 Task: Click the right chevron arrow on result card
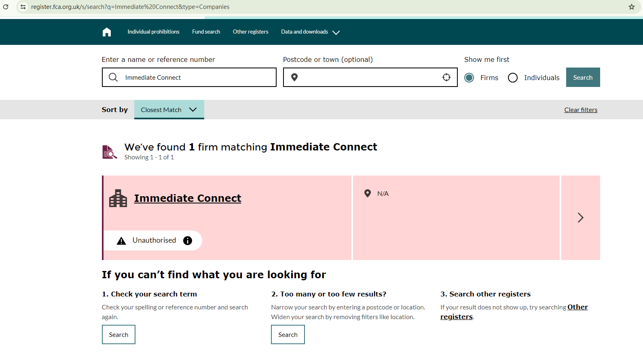coord(580,218)
